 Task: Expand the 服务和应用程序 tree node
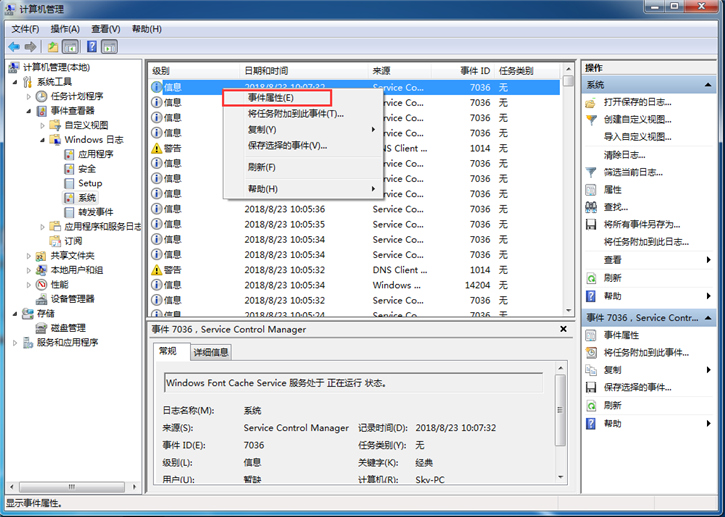[x=15, y=342]
